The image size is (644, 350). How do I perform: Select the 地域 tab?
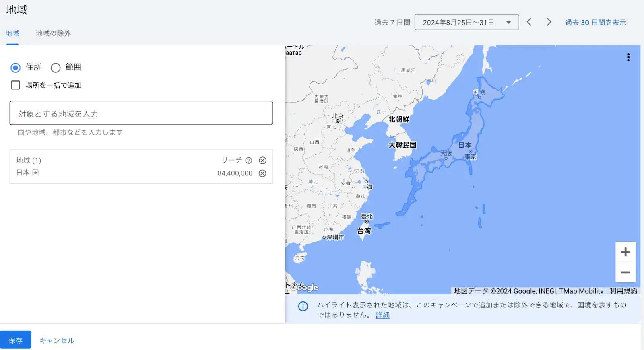tap(12, 33)
